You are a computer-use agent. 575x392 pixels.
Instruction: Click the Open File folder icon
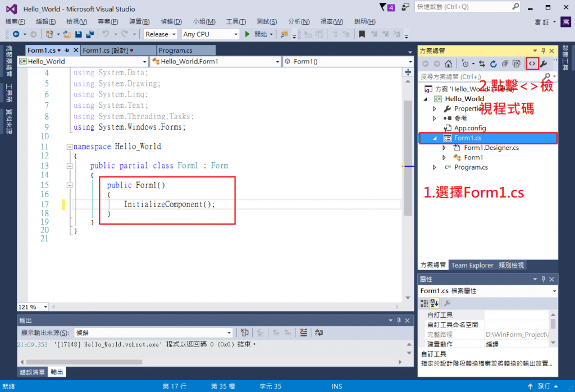click(67, 34)
